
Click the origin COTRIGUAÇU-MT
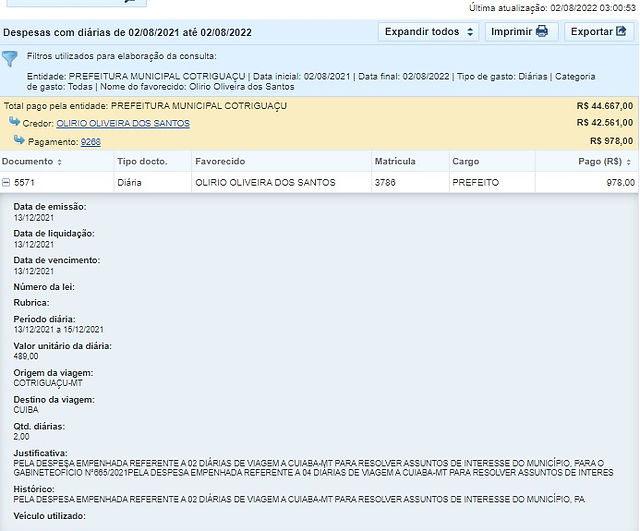pyautogui.click(x=48, y=383)
